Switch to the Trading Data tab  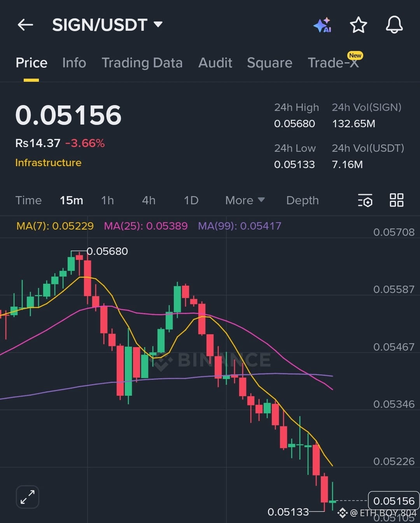pyautogui.click(x=142, y=63)
